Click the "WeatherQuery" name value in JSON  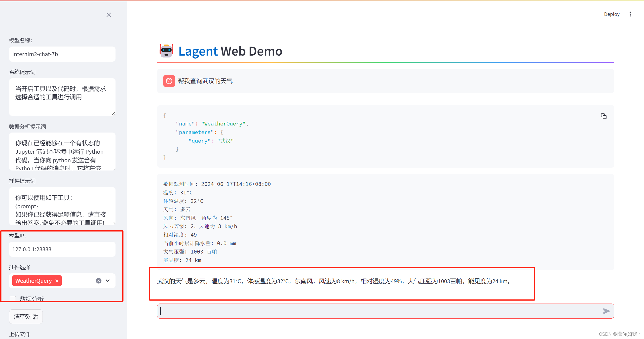coord(223,124)
